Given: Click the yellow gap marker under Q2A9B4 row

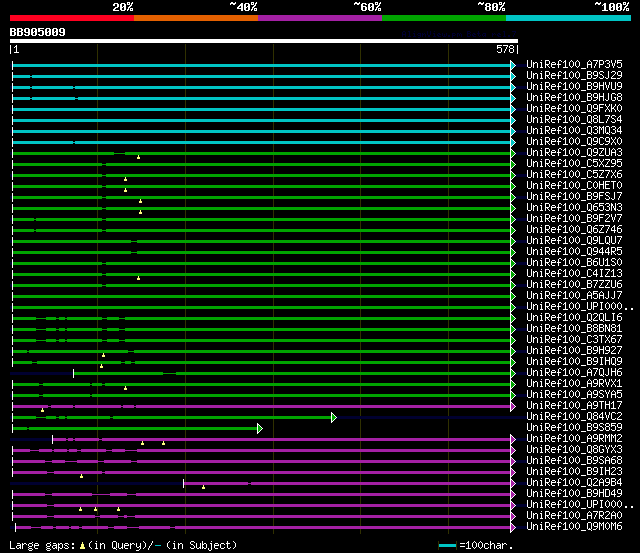Looking at the screenshot, I should click(203, 487).
